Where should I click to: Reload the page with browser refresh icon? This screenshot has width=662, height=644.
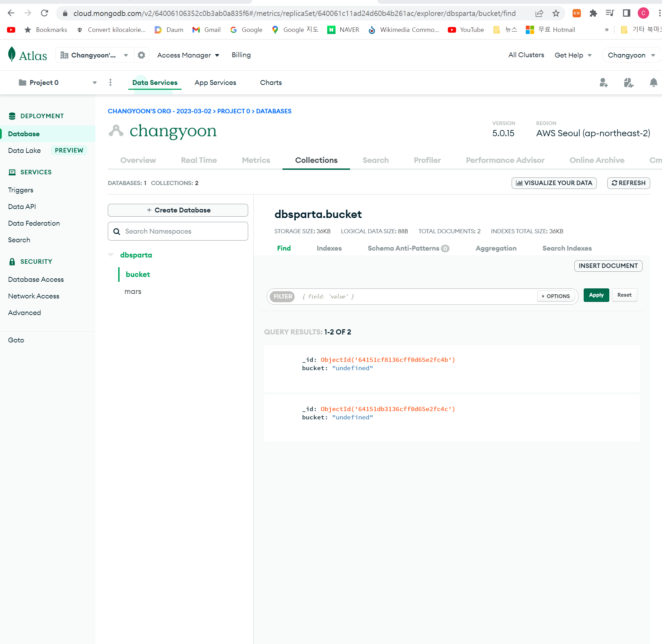pyautogui.click(x=44, y=13)
